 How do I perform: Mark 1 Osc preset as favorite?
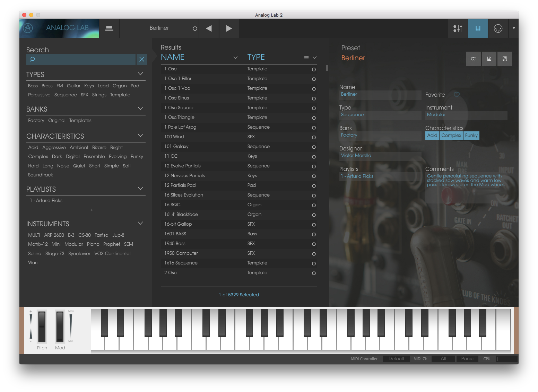[x=314, y=69]
